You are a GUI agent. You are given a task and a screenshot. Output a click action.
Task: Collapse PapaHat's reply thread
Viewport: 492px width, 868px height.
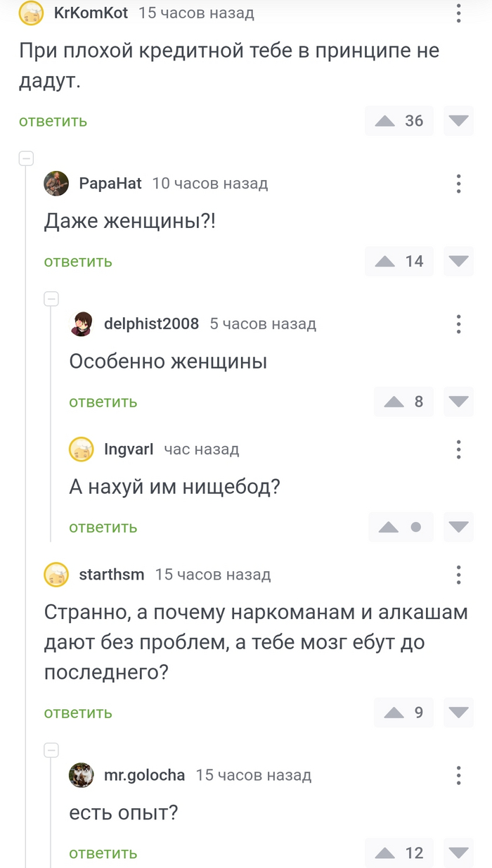coord(51,299)
